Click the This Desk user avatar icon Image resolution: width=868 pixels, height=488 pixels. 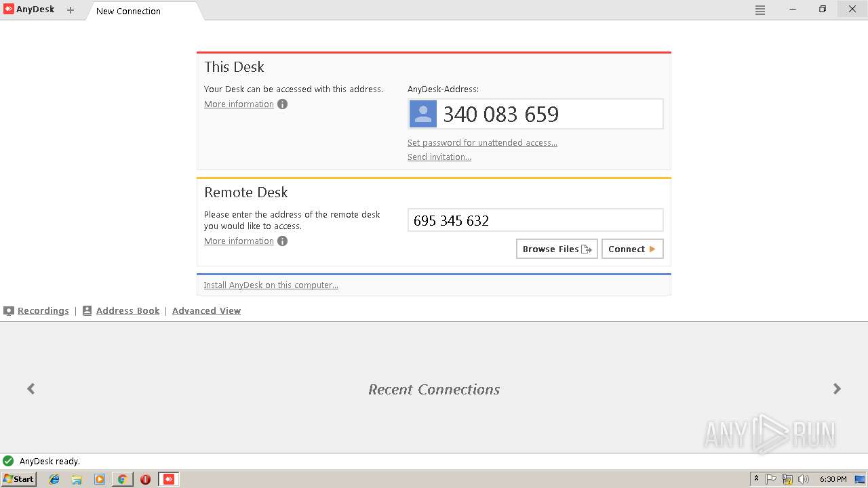tap(423, 114)
